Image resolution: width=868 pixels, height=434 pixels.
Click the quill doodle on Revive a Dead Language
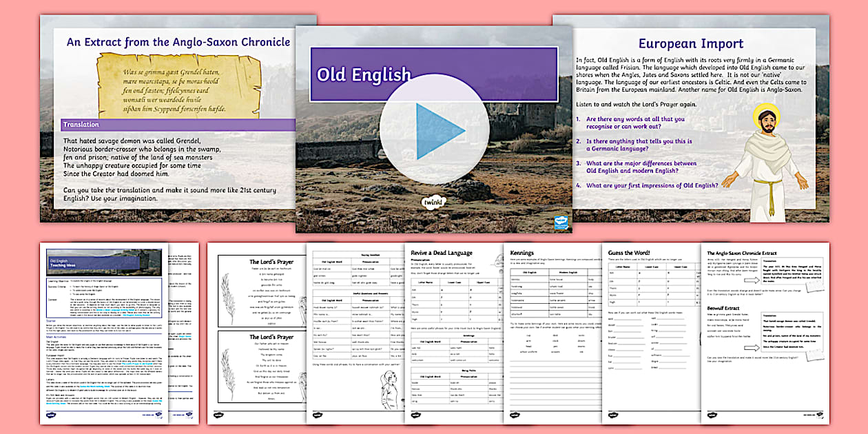pos(499,262)
